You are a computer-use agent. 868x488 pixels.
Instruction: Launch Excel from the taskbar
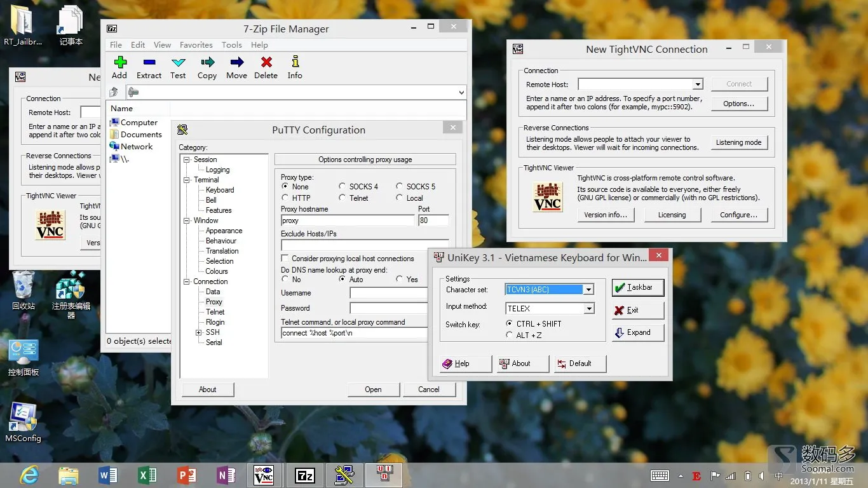click(x=147, y=475)
